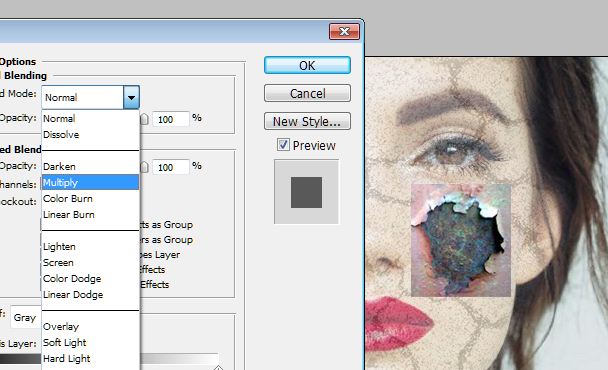The image size is (608, 370).
Task: Choose Soft Light blend mode
Action: point(90,342)
